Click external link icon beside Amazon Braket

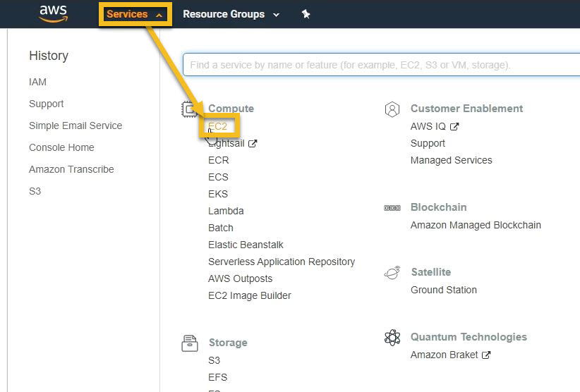pyautogui.click(x=486, y=355)
